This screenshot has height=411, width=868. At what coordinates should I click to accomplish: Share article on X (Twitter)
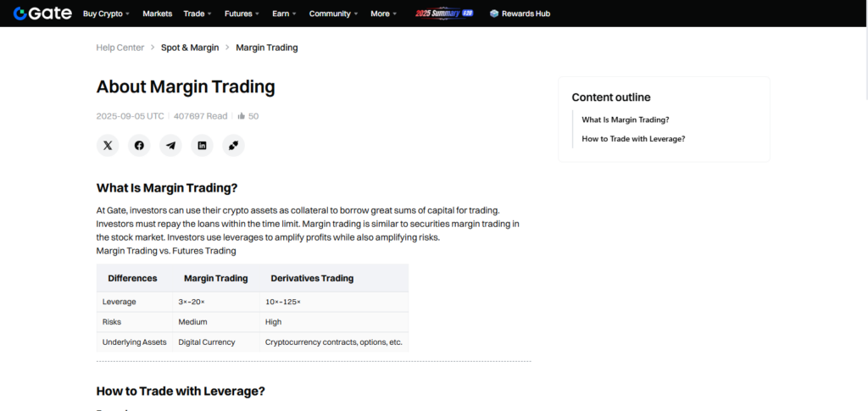[x=108, y=146]
